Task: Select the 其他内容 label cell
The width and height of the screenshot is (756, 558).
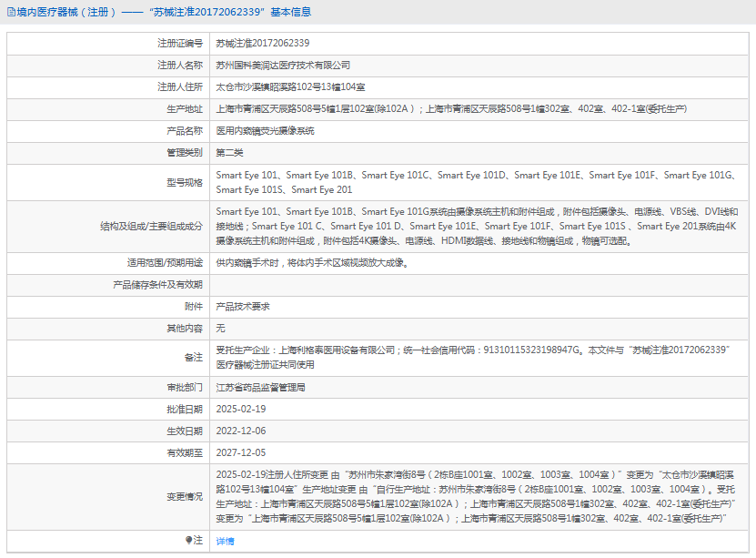Action: [108, 329]
